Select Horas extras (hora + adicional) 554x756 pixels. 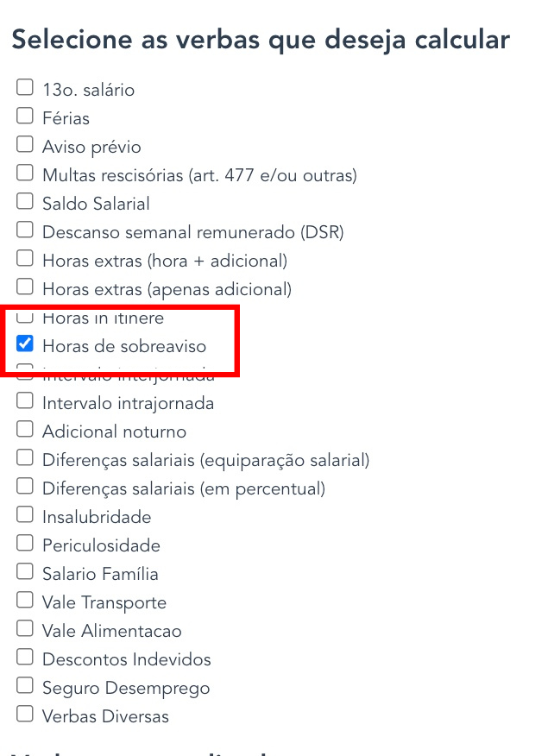[25, 258]
